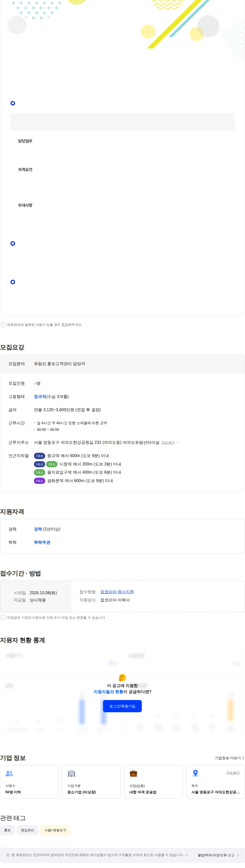Open 기업정보 더보기
245x868 pixels.
pyautogui.click(x=229, y=758)
